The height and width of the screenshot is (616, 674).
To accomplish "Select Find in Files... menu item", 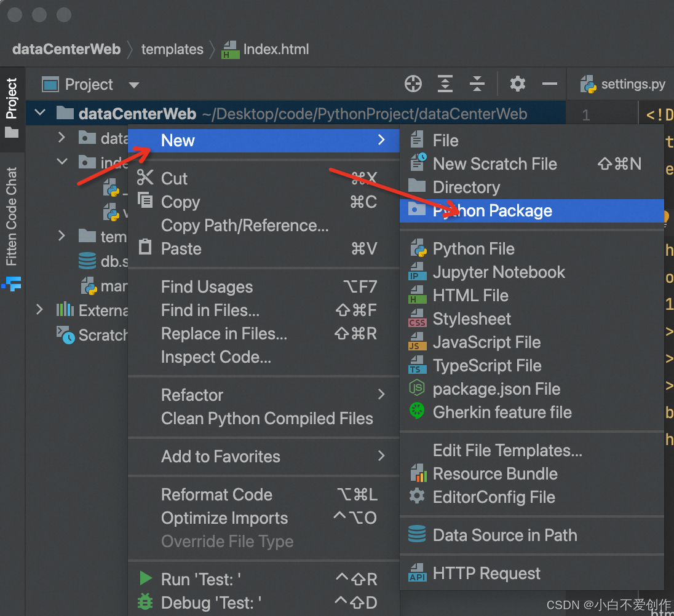I will coord(263,310).
